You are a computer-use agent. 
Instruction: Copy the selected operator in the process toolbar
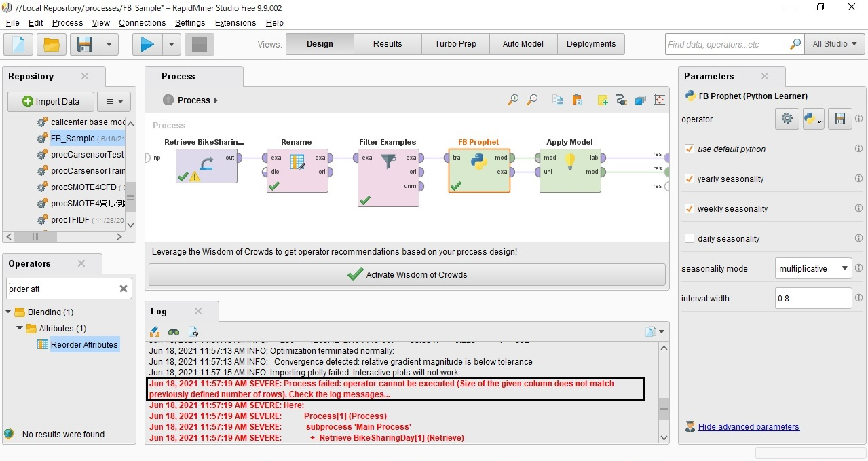coord(558,100)
